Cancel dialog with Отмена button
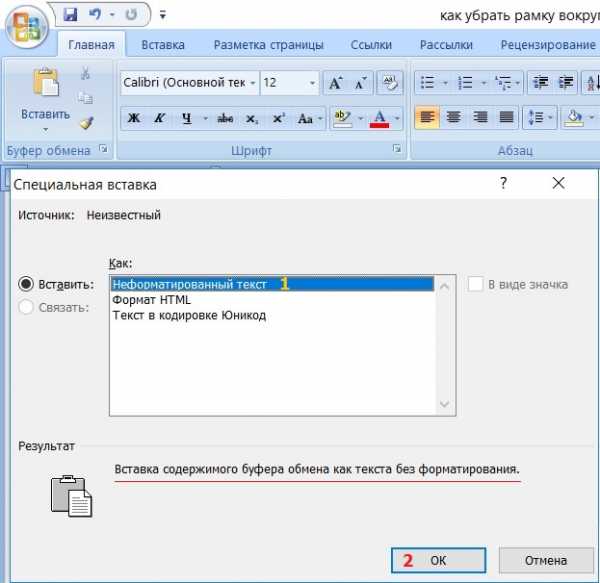The height and width of the screenshot is (583, 600). coord(546,560)
